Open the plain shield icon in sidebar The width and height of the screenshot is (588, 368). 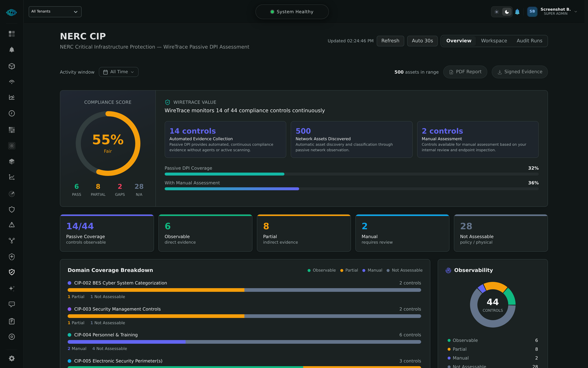pos(12,209)
